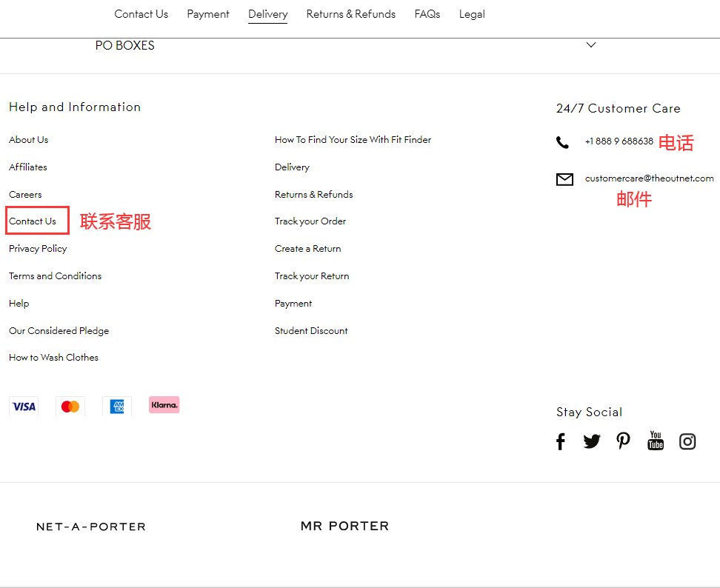Click the phone icon next to the number
The image size is (720, 588).
pyautogui.click(x=563, y=141)
